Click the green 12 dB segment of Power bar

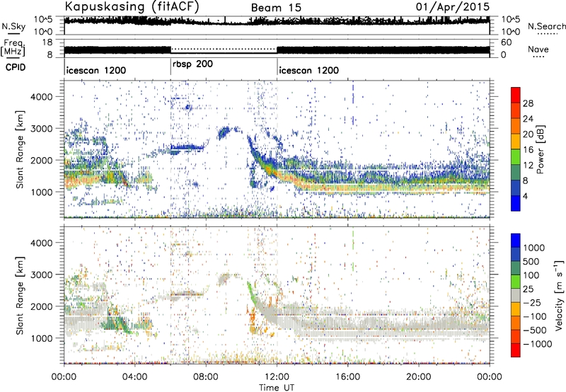(x=516, y=157)
